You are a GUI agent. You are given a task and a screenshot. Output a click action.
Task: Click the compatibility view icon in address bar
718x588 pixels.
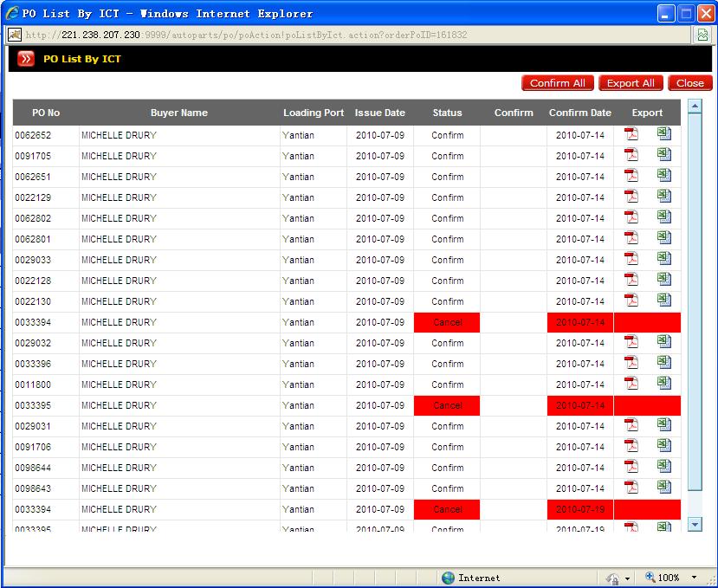tap(702, 35)
